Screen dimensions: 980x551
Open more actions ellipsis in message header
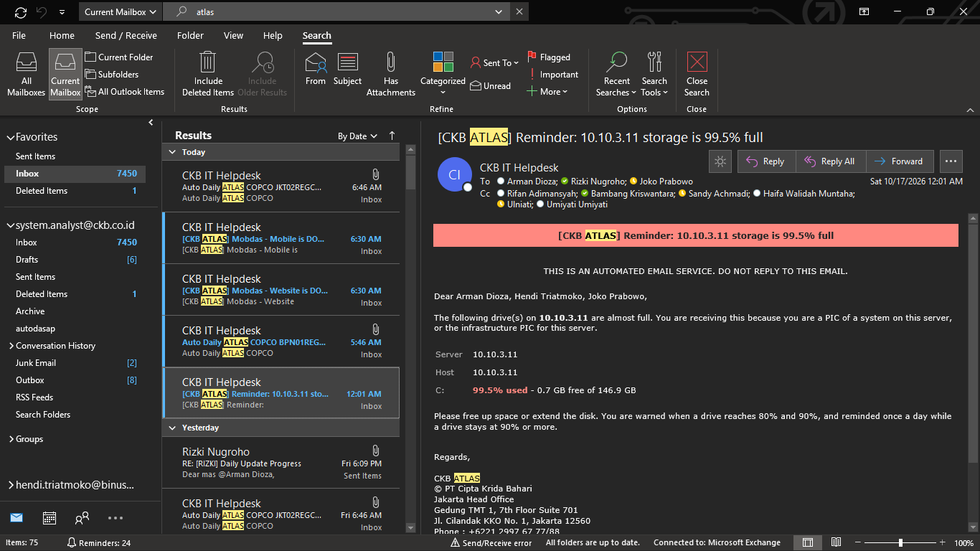[951, 161]
